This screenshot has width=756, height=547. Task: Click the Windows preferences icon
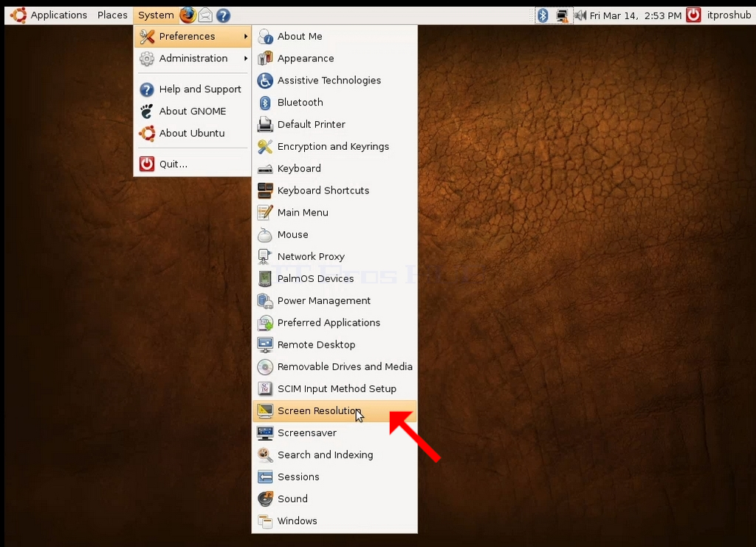click(x=265, y=521)
